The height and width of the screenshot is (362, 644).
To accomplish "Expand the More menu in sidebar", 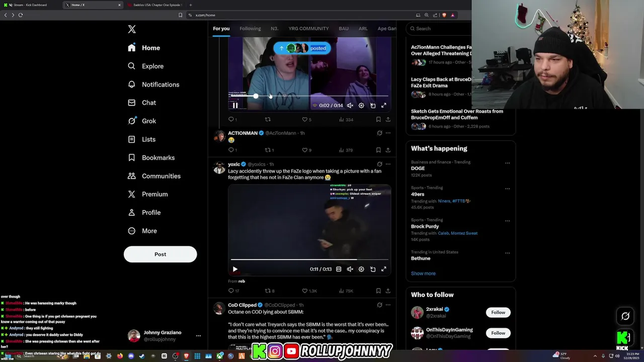I will pyautogui.click(x=142, y=231).
